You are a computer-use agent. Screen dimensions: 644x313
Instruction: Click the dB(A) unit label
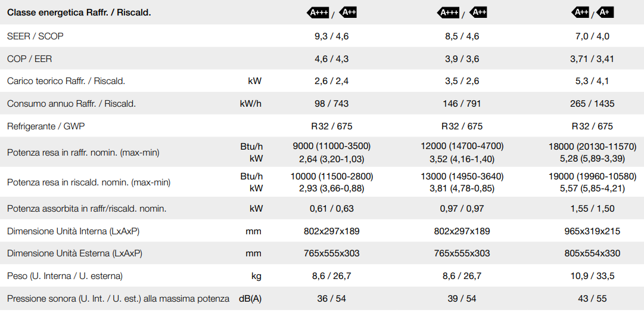point(250,299)
